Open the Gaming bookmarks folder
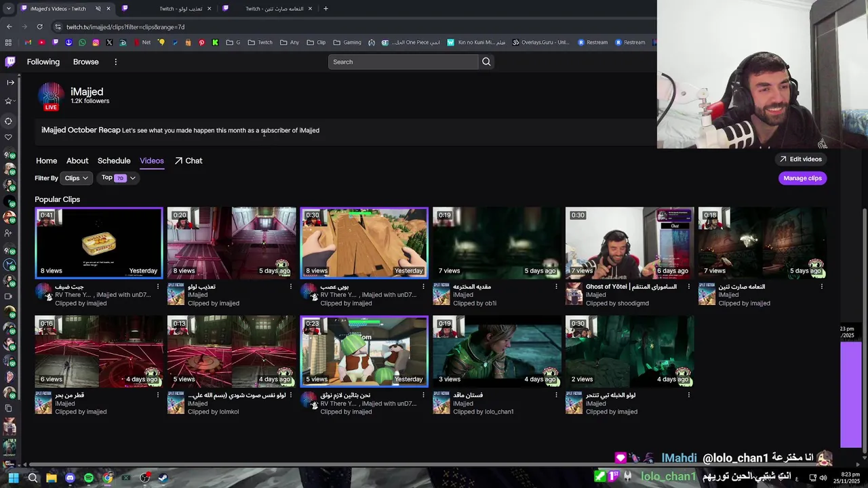This screenshot has width=868, height=488. click(x=347, y=42)
